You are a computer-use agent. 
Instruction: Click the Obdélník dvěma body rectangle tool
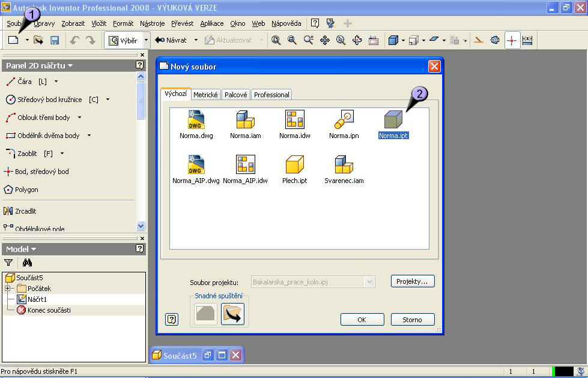coord(43,136)
